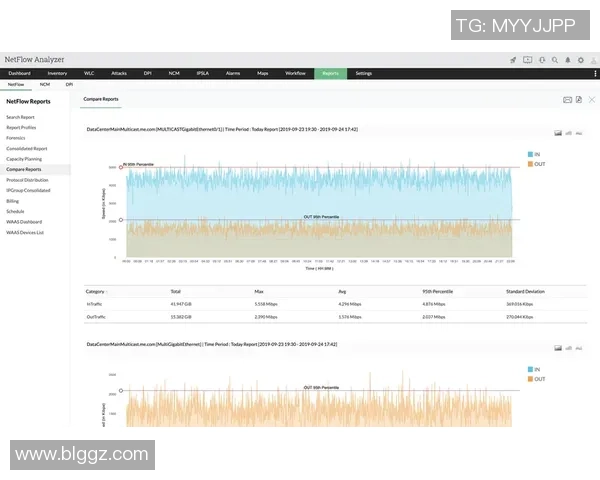Open the user profile menu
Image resolution: width=600 pixels, height=480 pixels.
click(592, 60)
